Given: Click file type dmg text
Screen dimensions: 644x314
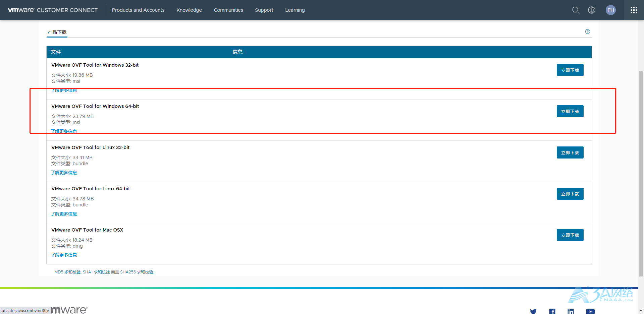Looking at the screenshot, I should coord(77,246).
